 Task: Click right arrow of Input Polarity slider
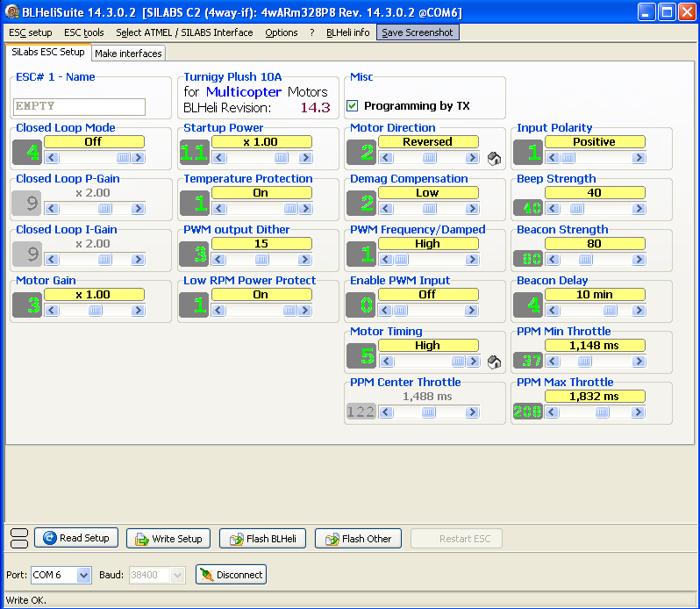point(639,158)
